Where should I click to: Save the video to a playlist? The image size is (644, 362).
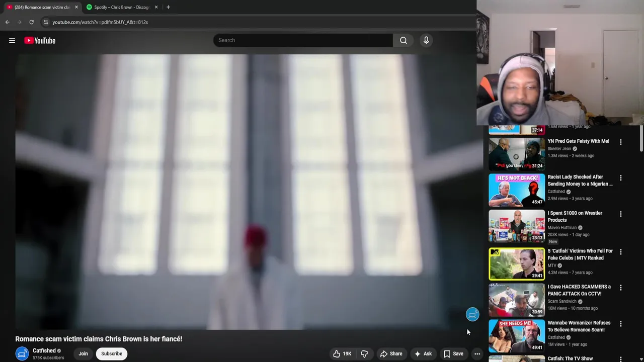(453, 354)
